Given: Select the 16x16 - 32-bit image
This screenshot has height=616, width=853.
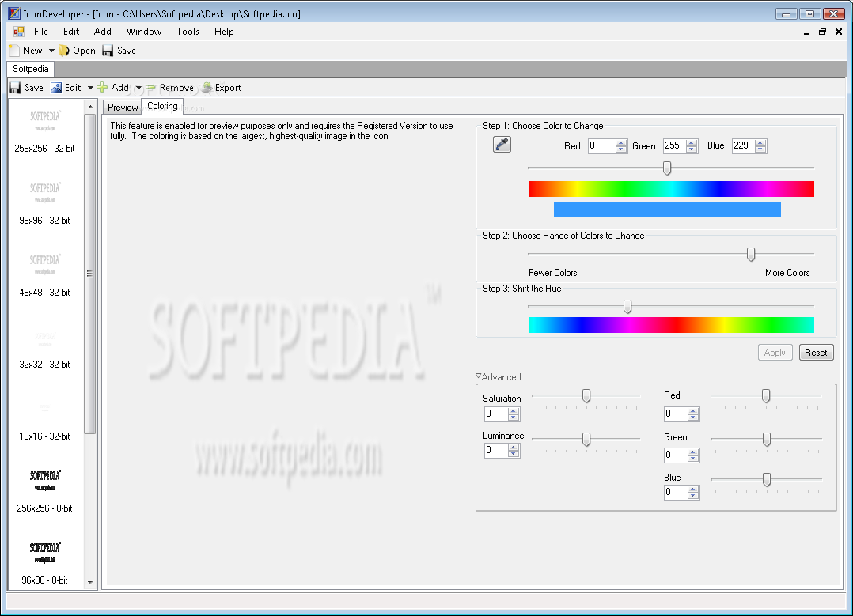Looking at the screenshot, I should [44, 421].
